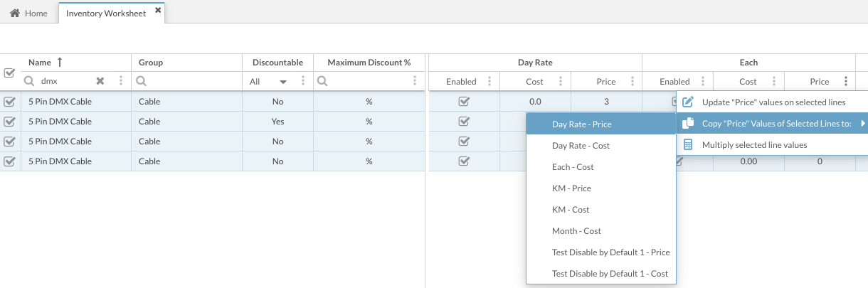
Task: Open the Discountable All filter dropdown
Action: tap(268, 82)
